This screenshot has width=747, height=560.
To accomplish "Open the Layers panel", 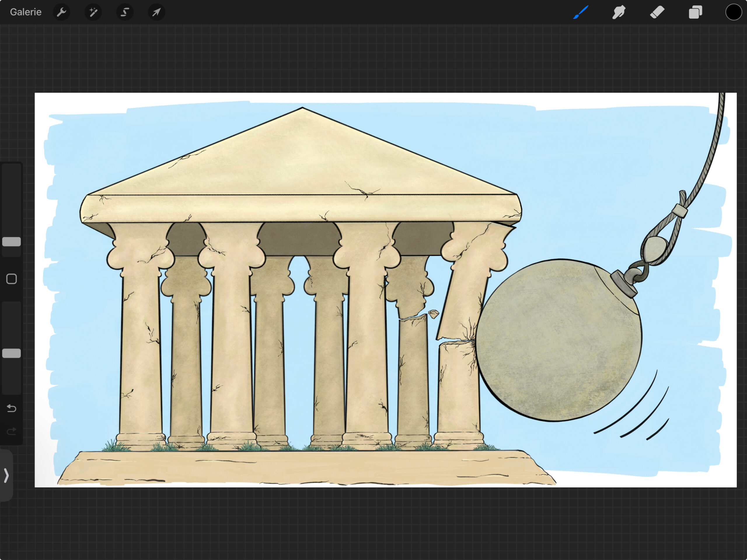I will click(x=695, y=12).
